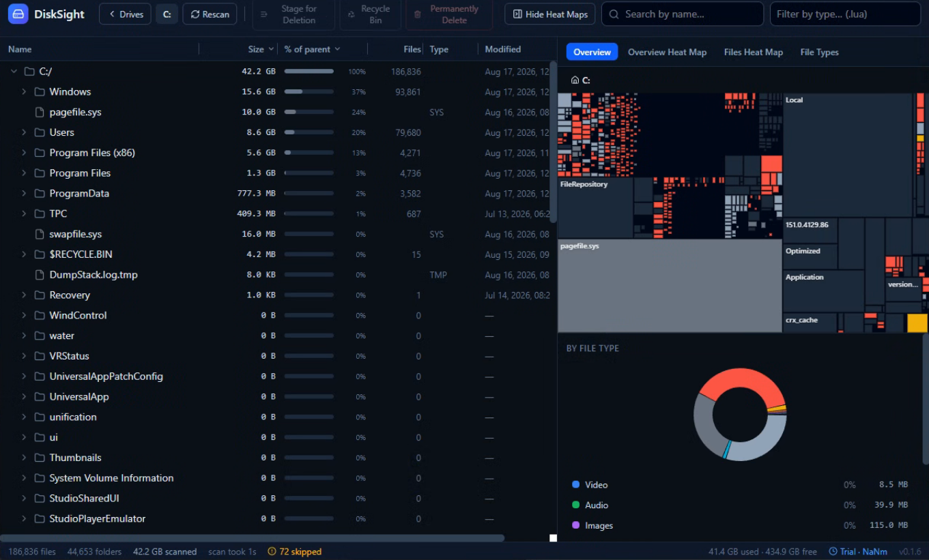The width and height of the screenshot is (929, 560).
Task: Click the DiskSight logo icon
Action: pos(18,14)
